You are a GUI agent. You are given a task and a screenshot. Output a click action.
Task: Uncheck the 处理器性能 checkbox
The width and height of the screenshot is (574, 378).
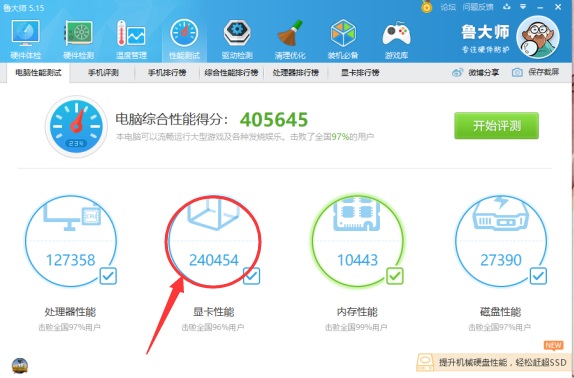pos(108,276)
